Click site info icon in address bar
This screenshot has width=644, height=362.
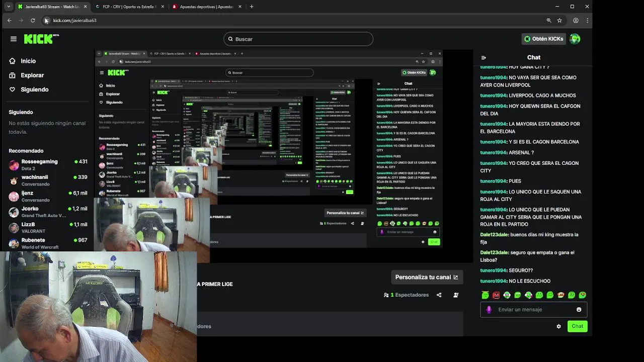click(46, 20)
